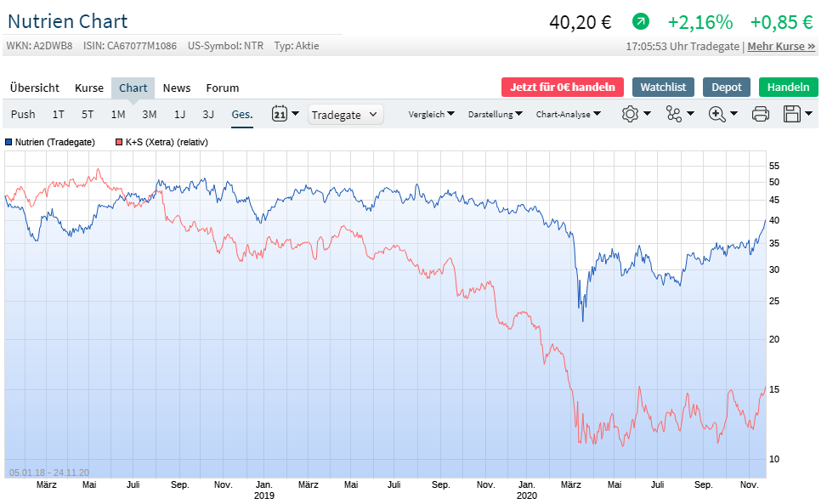Open the share chart icon
This screenshot has height=504, width=827.
tap(673, 114)
